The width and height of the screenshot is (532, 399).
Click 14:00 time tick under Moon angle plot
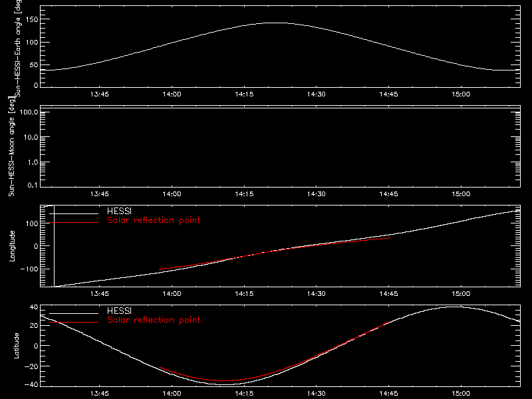pos(172,194)
